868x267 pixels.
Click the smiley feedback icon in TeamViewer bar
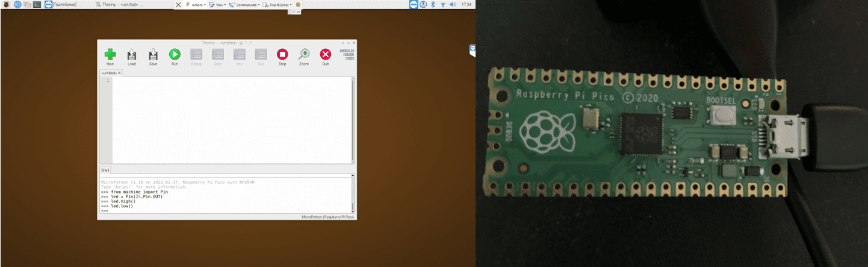point(297,4)
